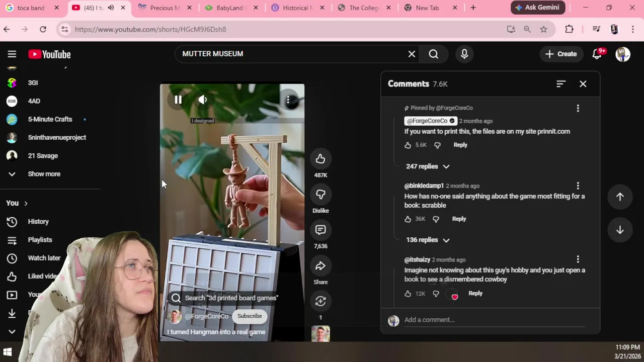The height and width of the screenshot is (362, 644).
Task: Click the Add a comment field
Action: [x=495, y=320]
